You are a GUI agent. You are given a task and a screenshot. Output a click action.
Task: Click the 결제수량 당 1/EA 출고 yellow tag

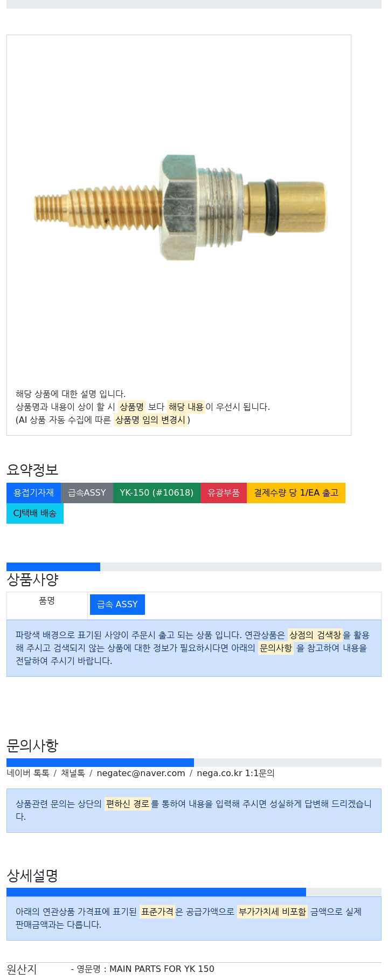(296, 493)
